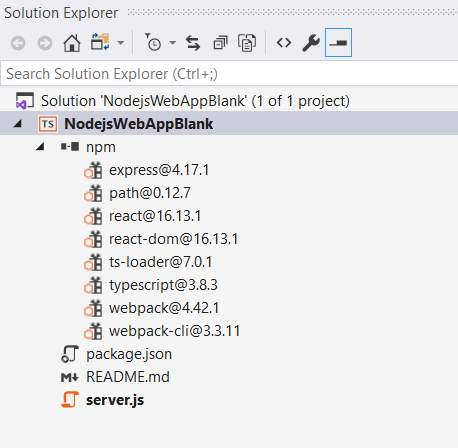Select react-dom@16.13.1 package
Screen dimensions: 458x448
(x=174, y=239)
